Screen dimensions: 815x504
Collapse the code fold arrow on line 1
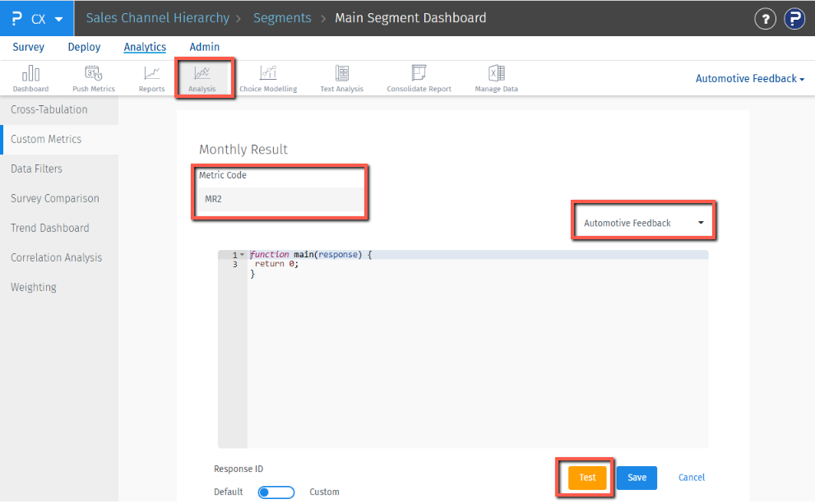coord(243,255)
